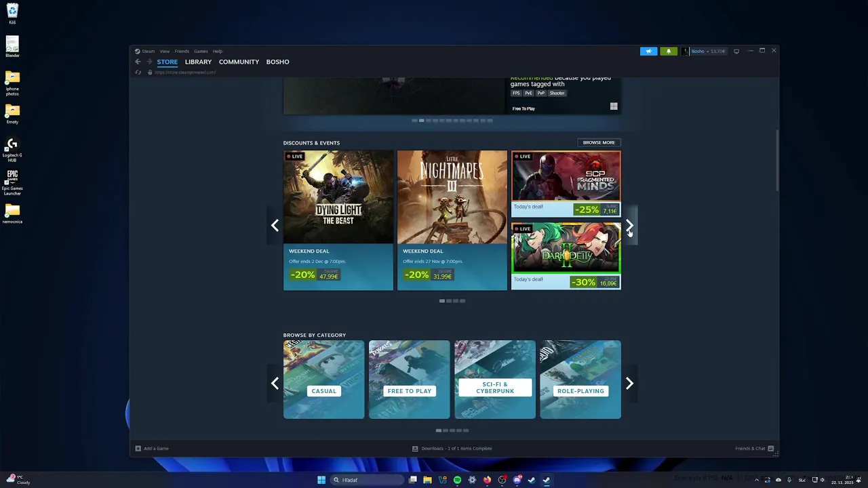Open the Friends & Chat icon
This screenshot has height=488, width=868.
[771, 448]
